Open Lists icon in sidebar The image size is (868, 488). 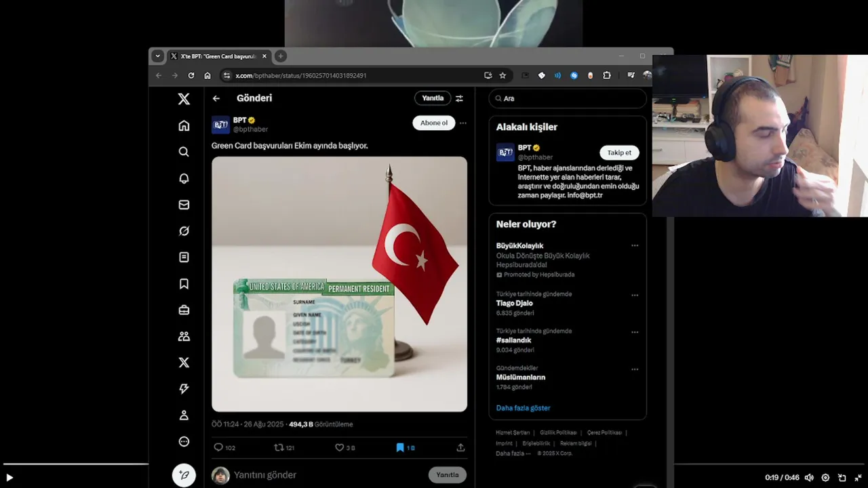pyautogui.click(x=184, y=258)
